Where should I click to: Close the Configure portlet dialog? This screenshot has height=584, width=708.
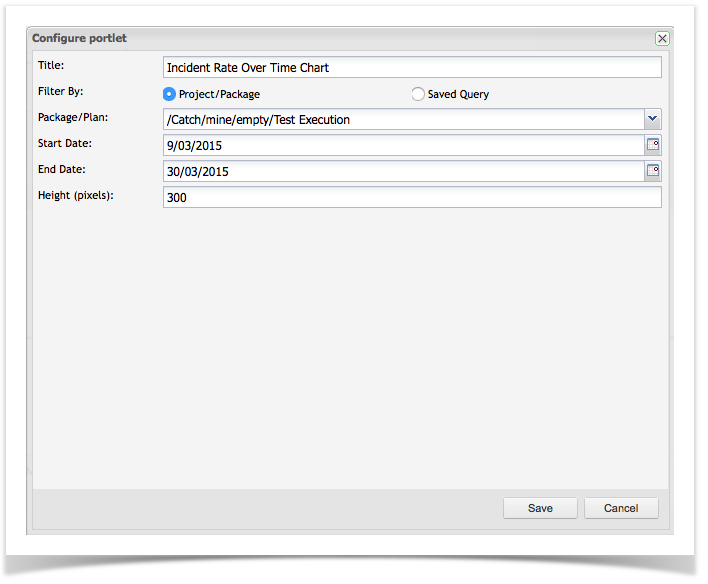click(662, 38)
